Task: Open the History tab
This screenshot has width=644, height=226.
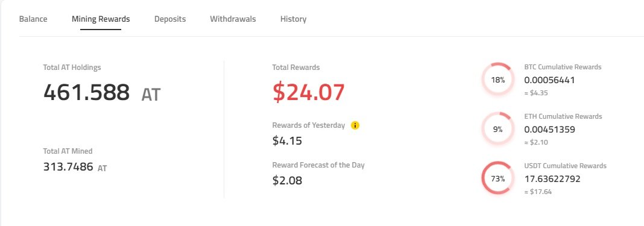Action: [293, 19]
